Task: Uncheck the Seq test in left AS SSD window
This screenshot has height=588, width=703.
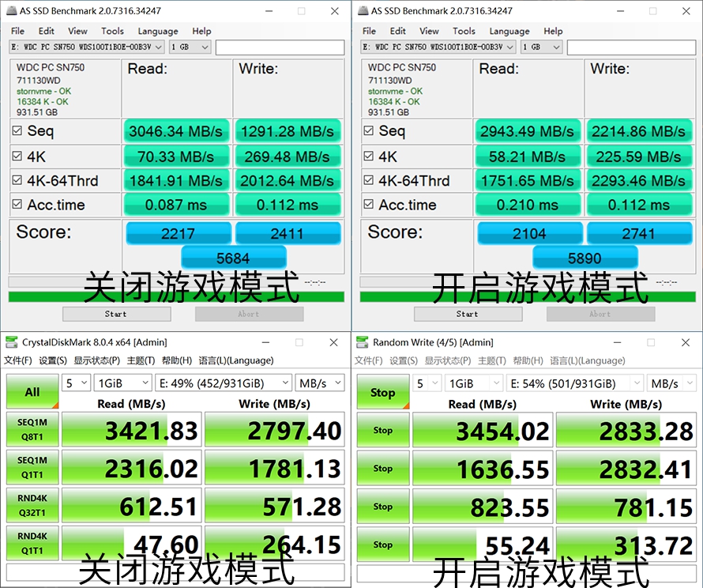Action: (17, 130)
